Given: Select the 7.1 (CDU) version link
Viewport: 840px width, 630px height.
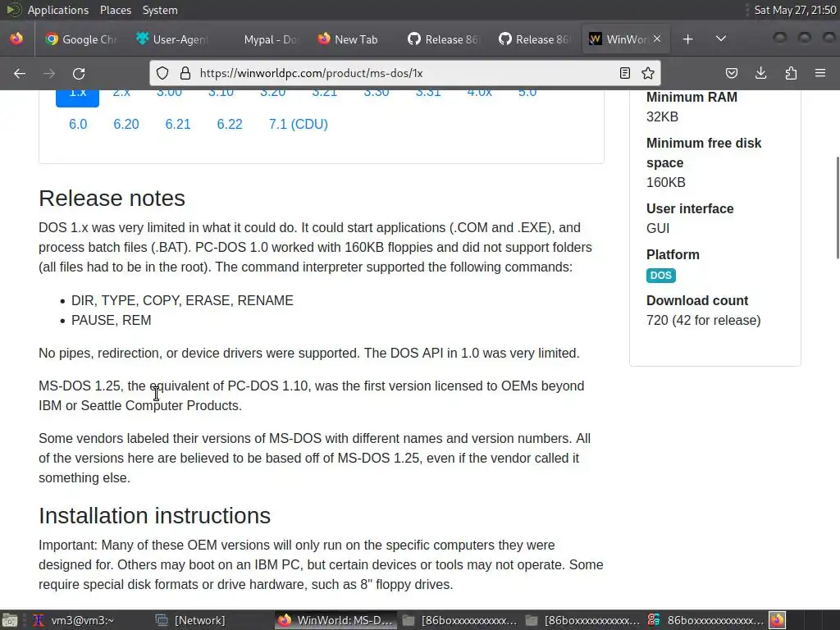Looking at the screenshot, I should [299, 125].
